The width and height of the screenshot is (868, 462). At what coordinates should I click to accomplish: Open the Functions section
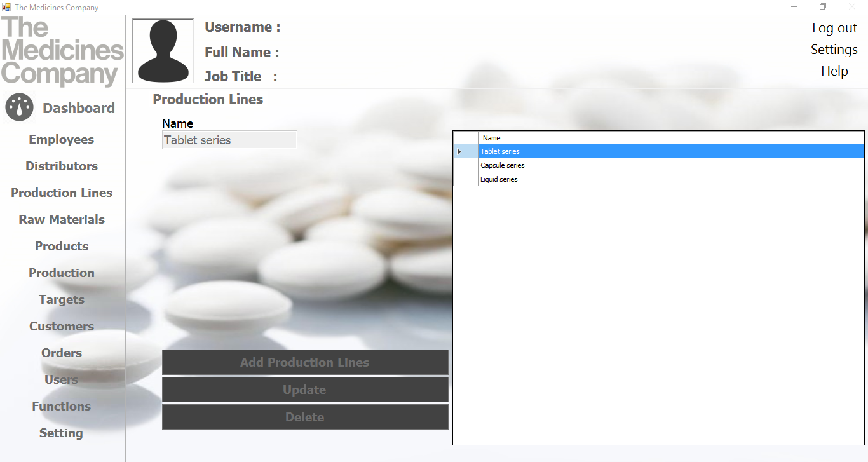tap(62, 406)
